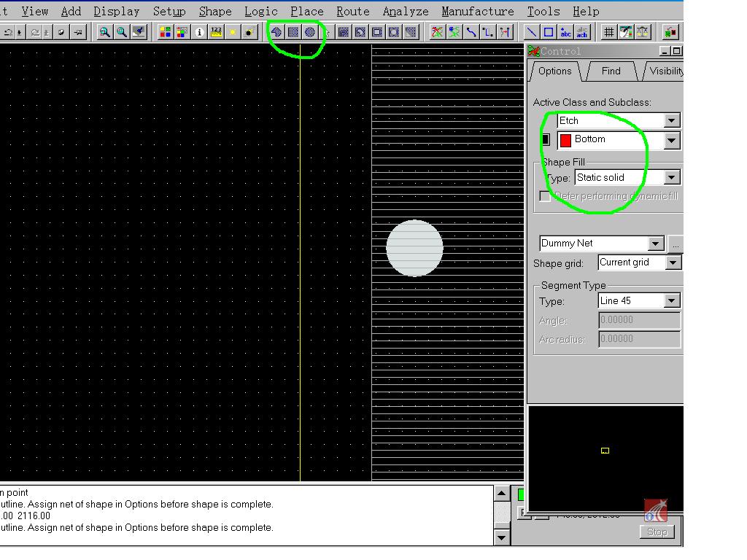Open the Place menu
This screenshot has width=747, height=560.
click(307, 11)
